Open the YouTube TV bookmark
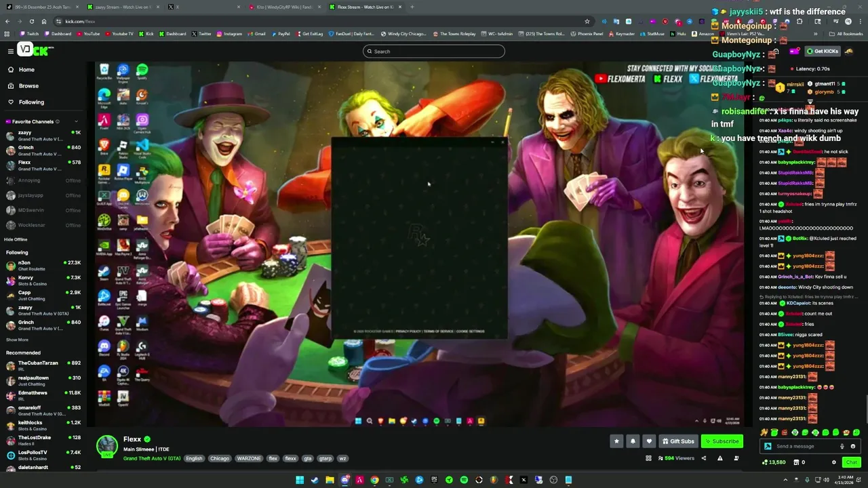Image resolution: width=868 pixels, height=488 pixels. point(119,33)
